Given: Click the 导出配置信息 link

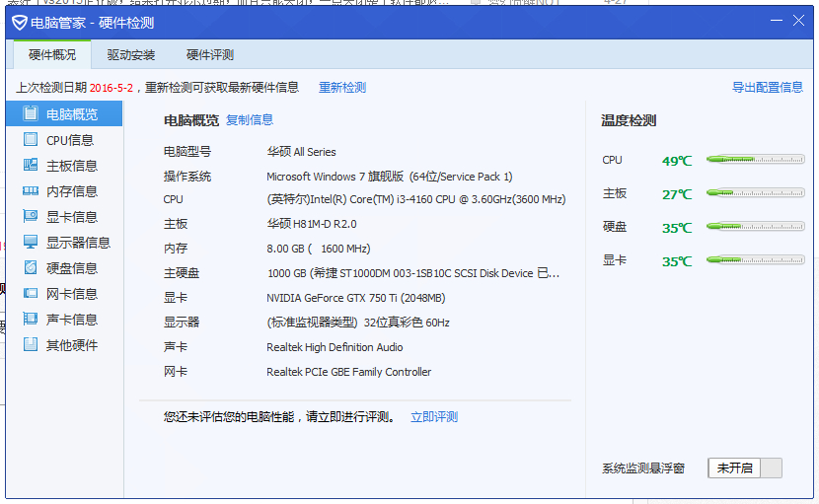Looking at the screenshot, I should (768, 87).
